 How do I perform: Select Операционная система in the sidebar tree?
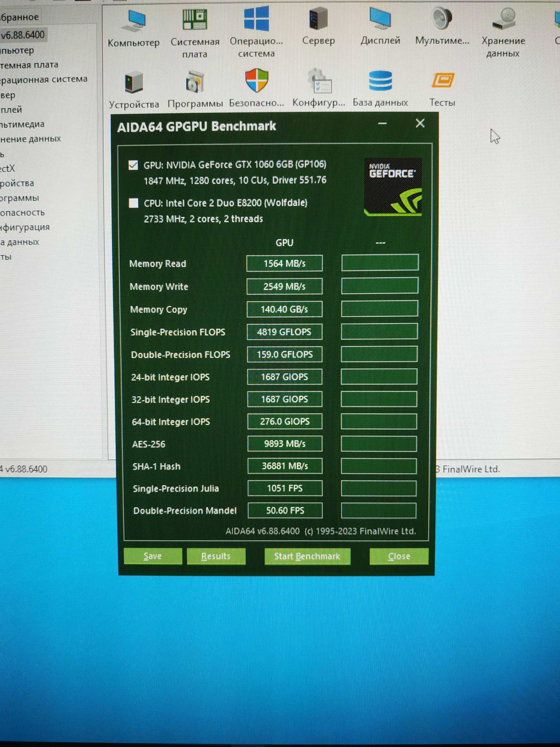44,80
